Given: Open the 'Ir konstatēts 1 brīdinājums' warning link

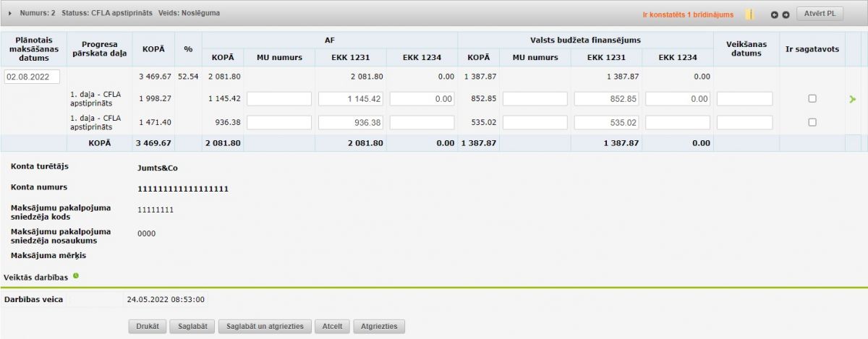Looking at the screenshot, I should 687,14.
